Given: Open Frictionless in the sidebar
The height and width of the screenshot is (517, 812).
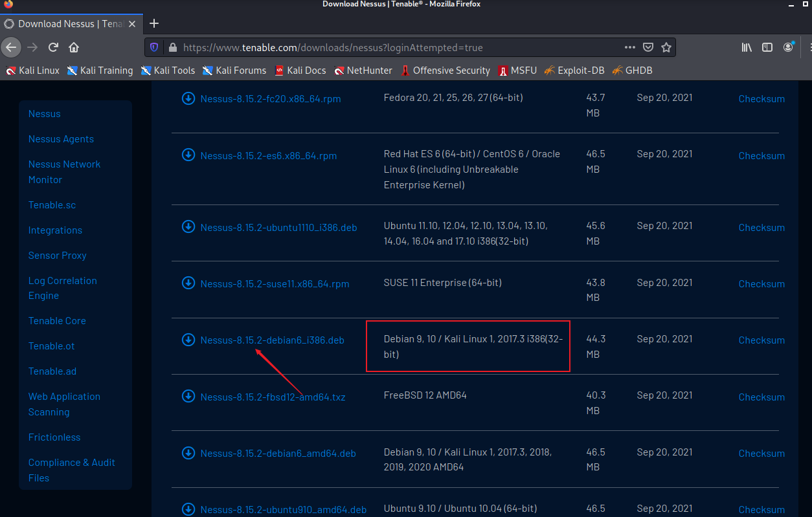Looking at the screenshot, I should (54, 437).
